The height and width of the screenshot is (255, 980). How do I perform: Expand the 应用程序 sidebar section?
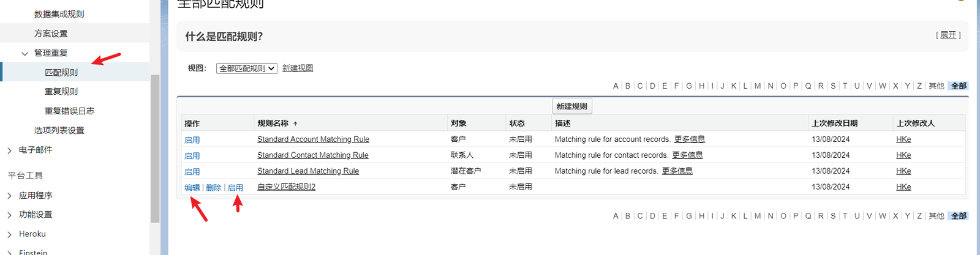[9, 196]
